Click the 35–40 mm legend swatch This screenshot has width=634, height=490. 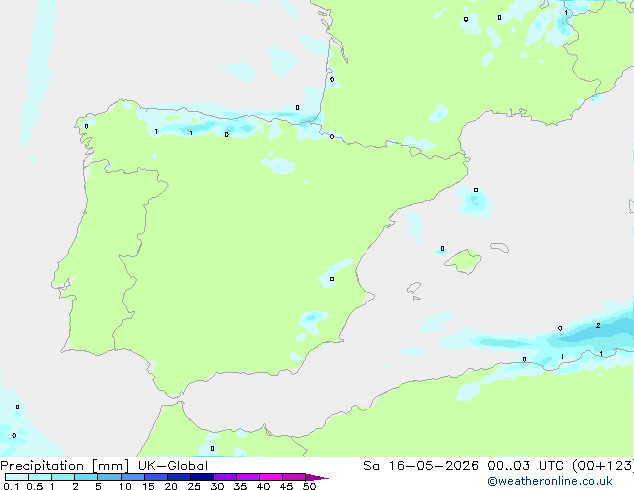[x=248, y=477]
